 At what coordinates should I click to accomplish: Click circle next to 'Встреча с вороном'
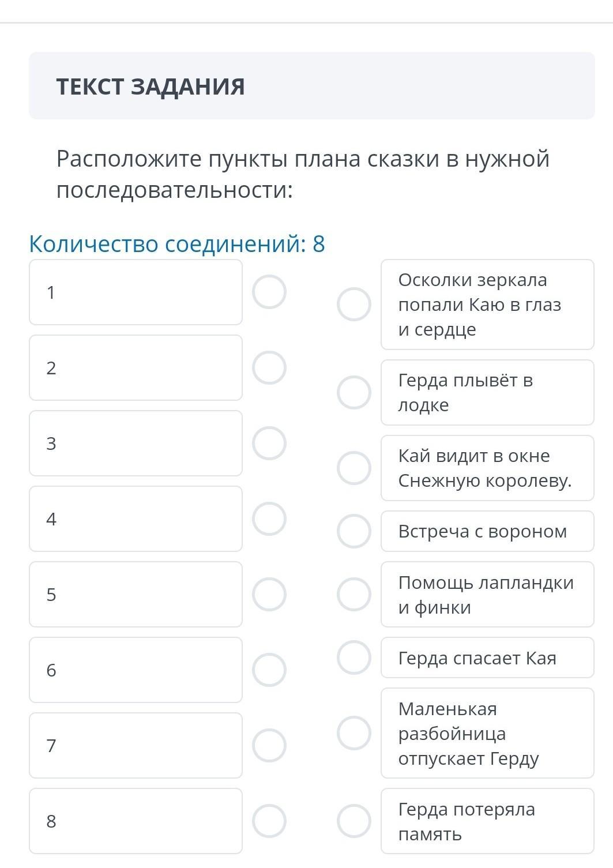click(x=354, y=531)
